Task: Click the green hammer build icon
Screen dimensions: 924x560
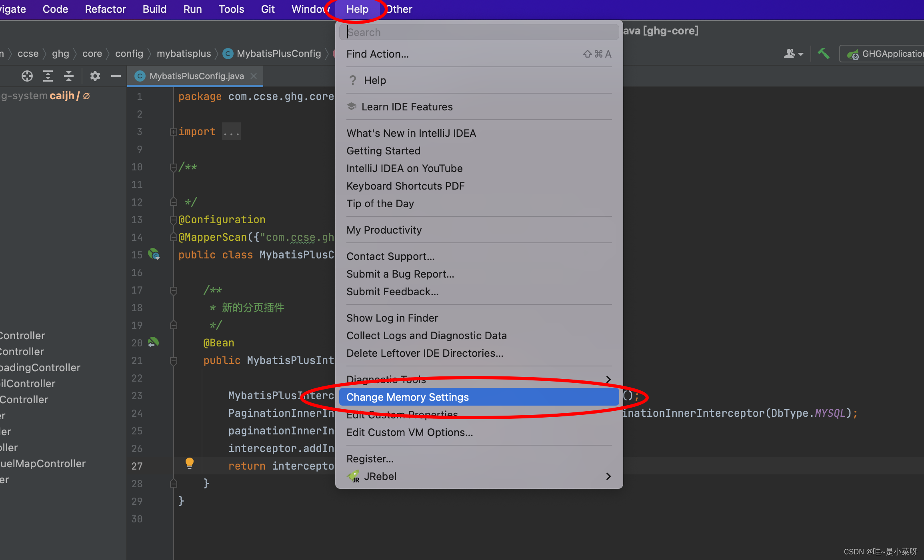Action: 824,54
